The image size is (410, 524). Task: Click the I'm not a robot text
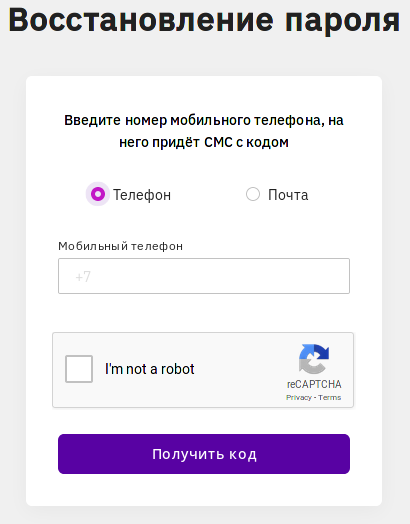[x=149, y=369]
